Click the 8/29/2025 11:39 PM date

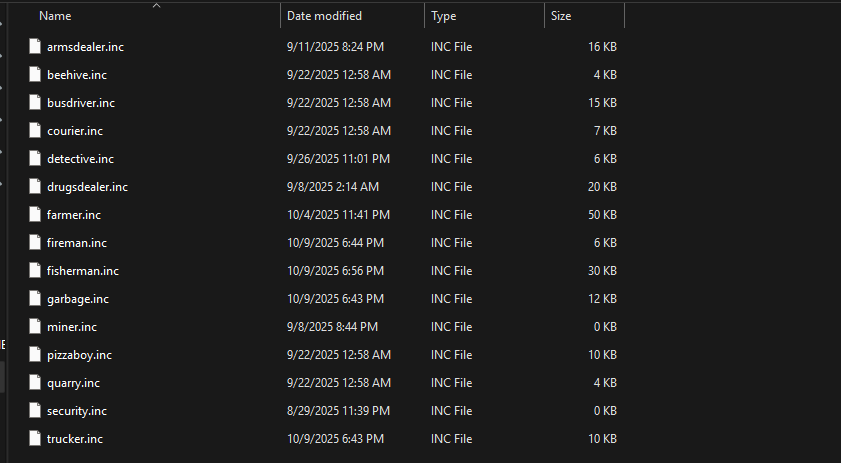click(338, 410)
